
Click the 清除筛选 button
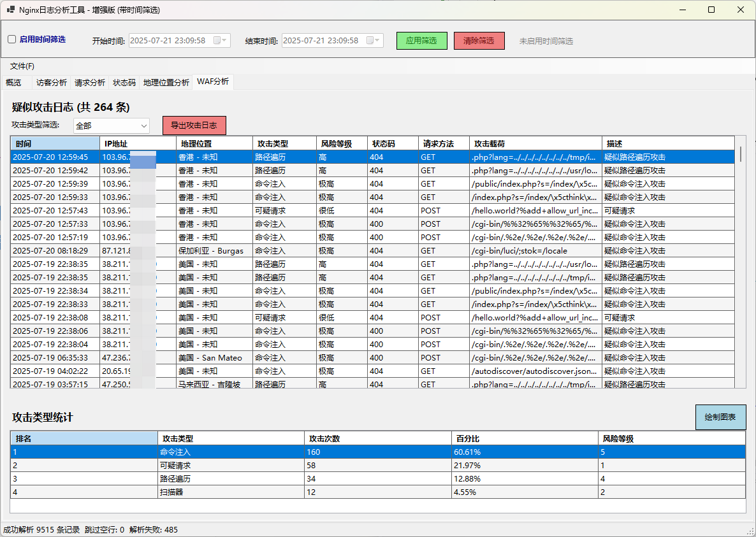(479, 41)
